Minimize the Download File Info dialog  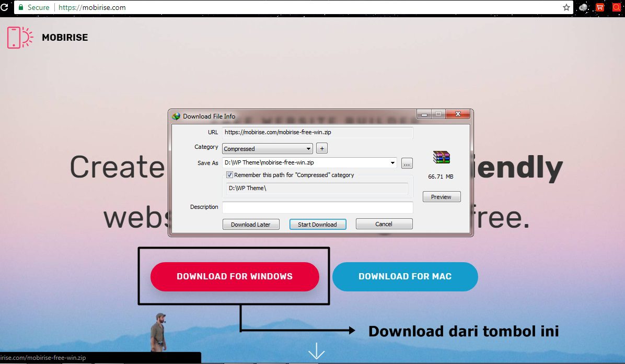pos(424,114)
